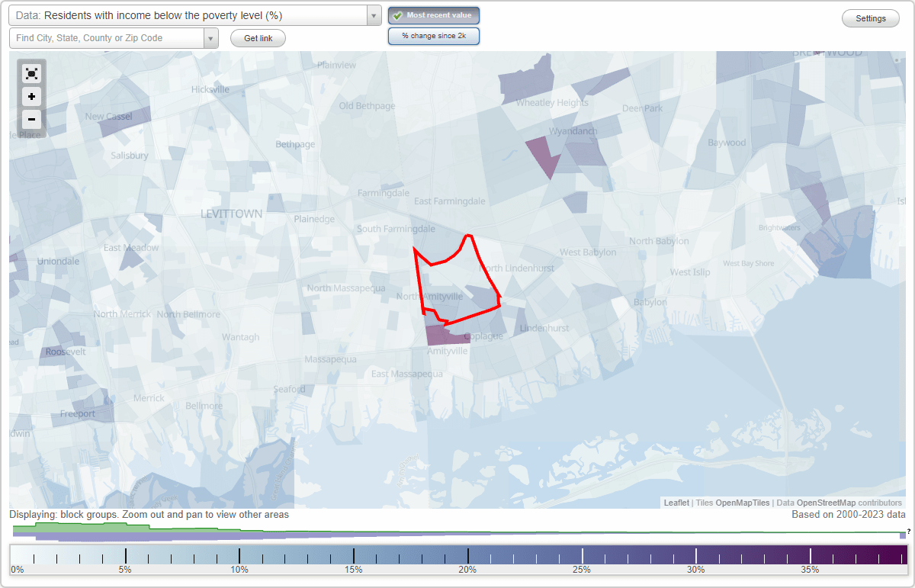Click inside the Find City input field

tap(107, 37)
